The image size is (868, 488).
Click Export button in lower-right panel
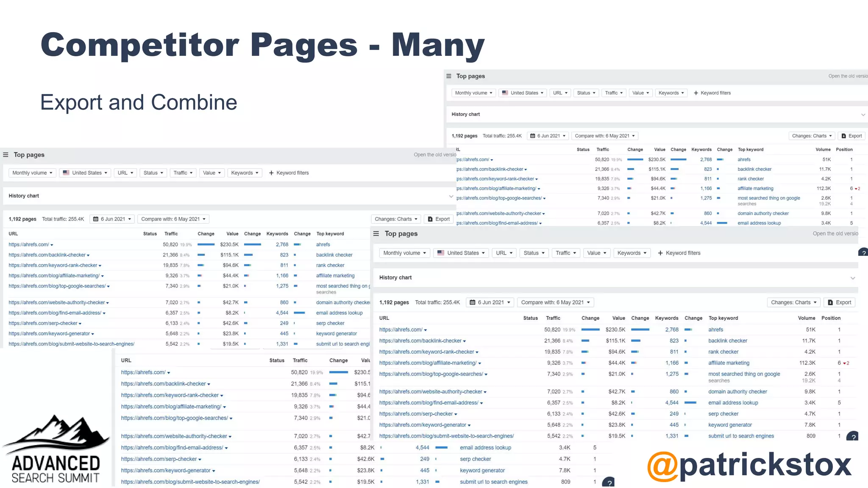tap(839, 302)
